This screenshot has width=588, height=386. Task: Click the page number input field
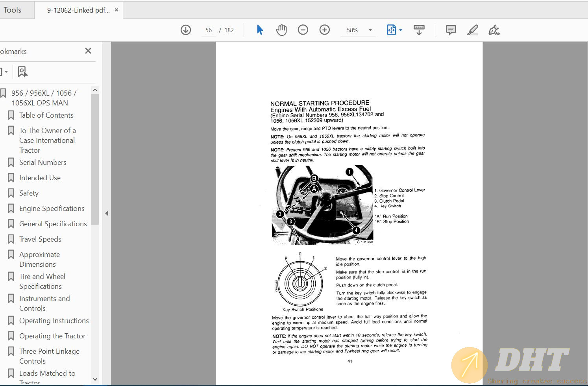click(208, 30)
